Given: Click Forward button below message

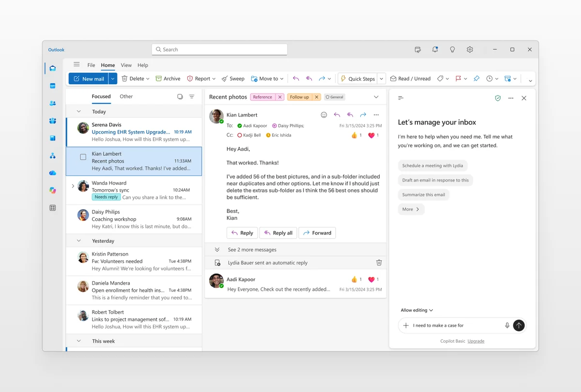Looking at the screenshot, I should click(x=317, y=233).
